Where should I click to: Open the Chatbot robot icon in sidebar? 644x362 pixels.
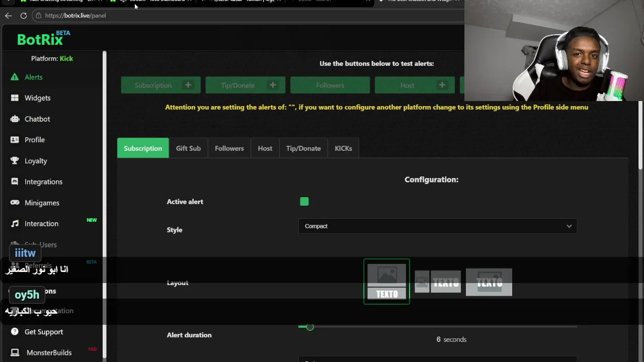click(x=15, y=119)
